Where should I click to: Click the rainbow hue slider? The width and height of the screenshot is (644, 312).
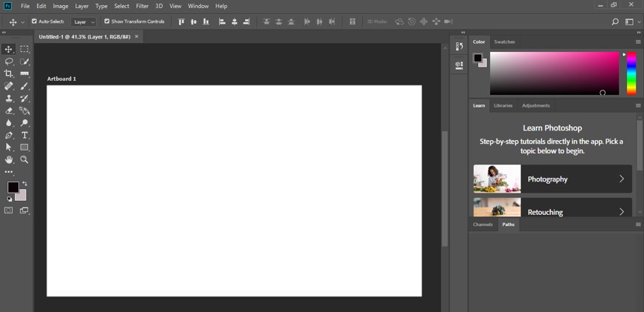[x=631, y=73]
